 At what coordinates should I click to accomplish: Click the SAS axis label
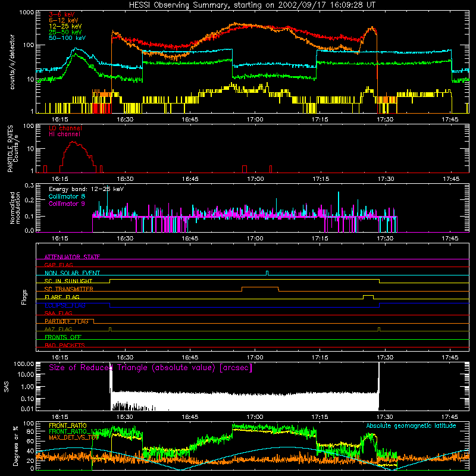(6, 387)
